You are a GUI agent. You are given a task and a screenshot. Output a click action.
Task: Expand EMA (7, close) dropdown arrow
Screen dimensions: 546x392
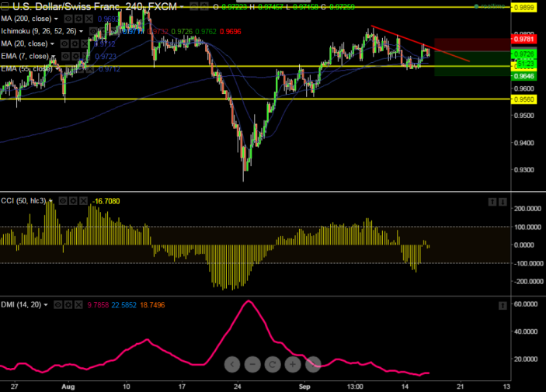click(54, 57)
